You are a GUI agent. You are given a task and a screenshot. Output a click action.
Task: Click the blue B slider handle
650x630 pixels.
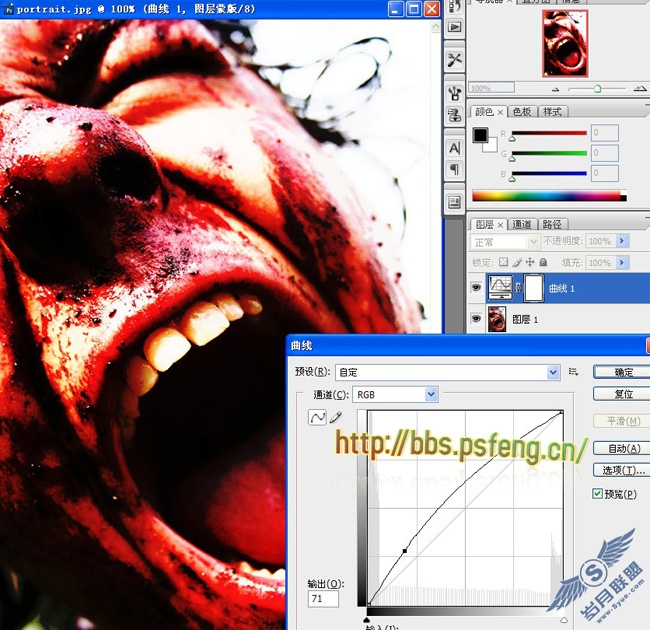click(512, 179)
